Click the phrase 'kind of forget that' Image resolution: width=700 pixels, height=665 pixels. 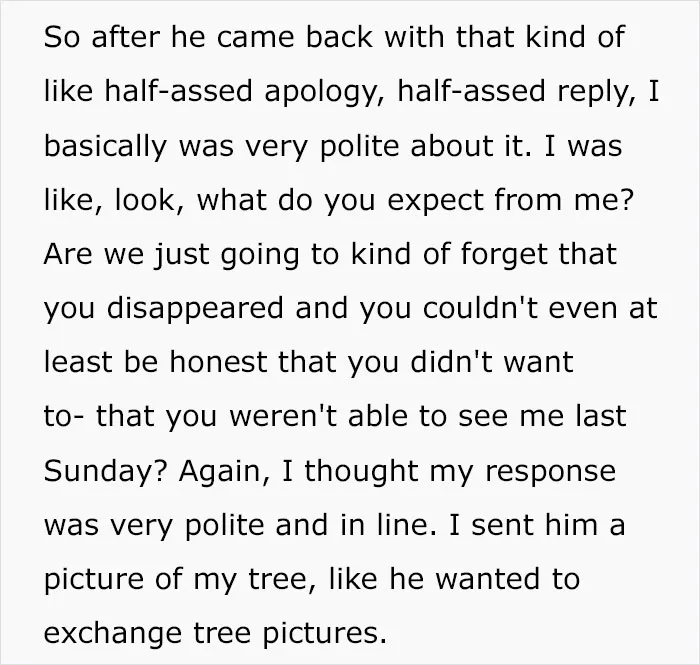pyautogui.click(x=484, y=254)
